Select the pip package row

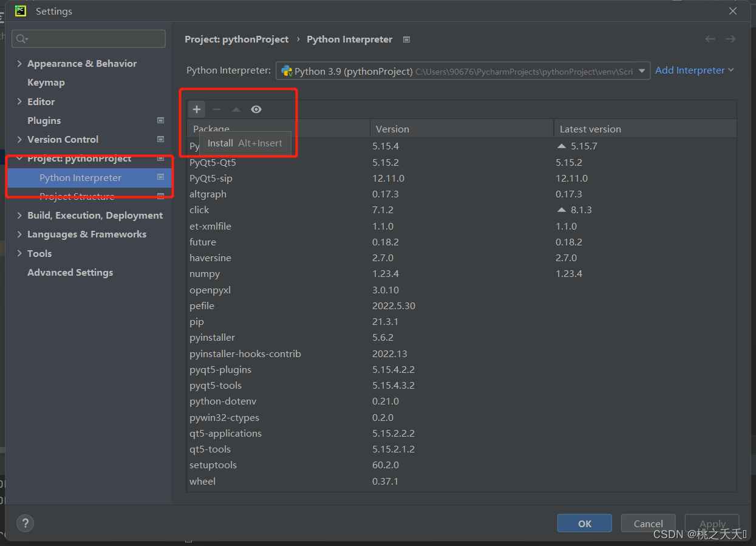coord(461,321)
